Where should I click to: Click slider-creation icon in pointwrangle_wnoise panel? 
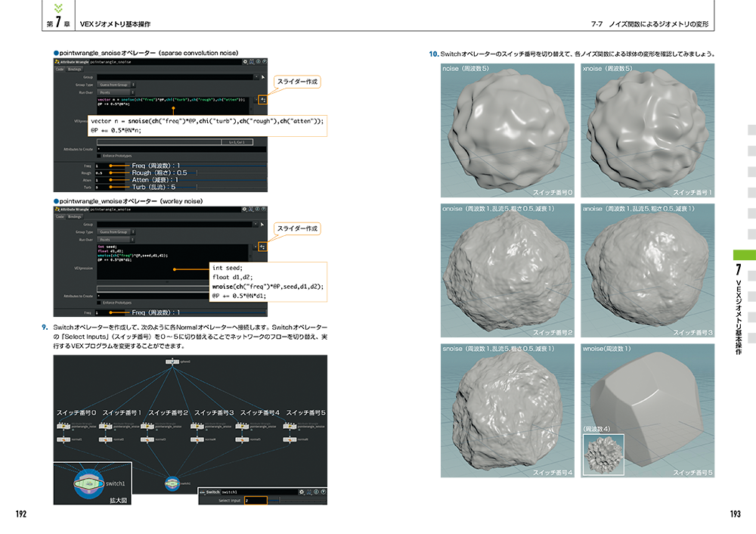[x=262, y=247]
